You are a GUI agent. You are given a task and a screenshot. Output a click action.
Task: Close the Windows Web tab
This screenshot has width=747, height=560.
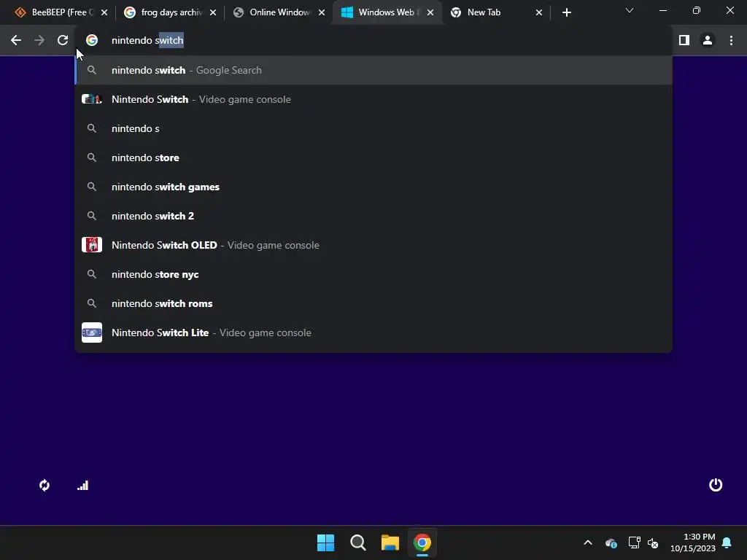click(430, 13)
